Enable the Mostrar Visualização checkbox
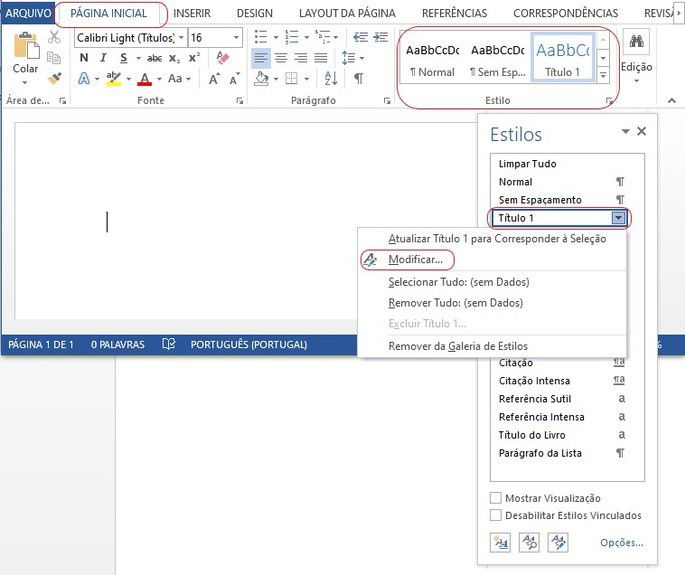 point(495,498)
